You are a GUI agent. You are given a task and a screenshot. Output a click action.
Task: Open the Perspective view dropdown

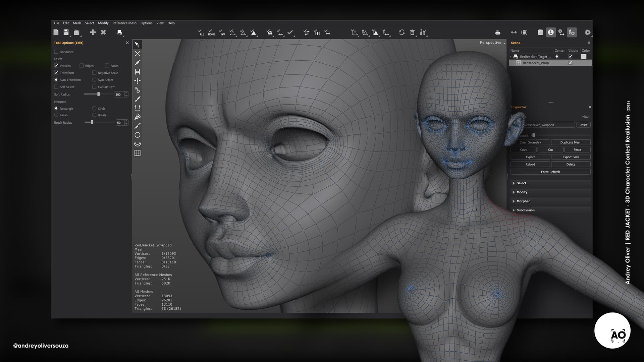[492, 43]
